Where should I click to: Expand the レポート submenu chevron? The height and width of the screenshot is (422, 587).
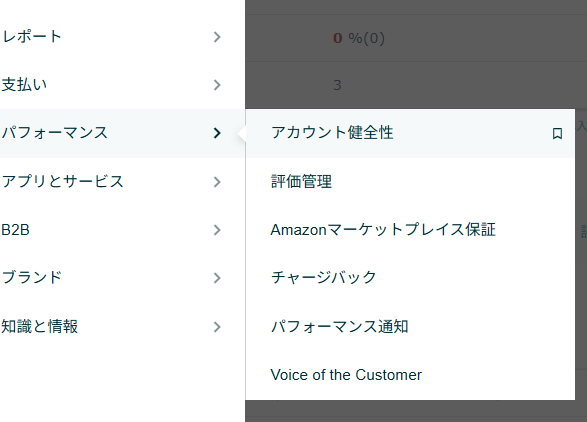click(217, 37)
